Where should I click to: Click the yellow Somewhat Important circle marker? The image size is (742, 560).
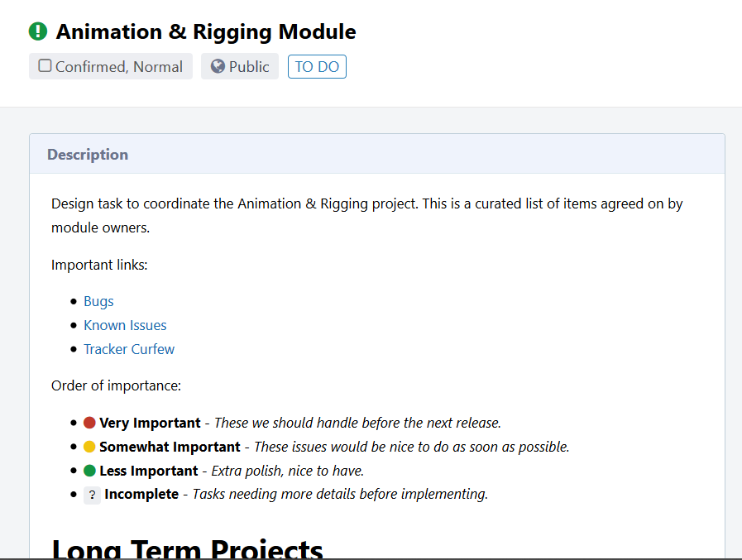(89, 447)
